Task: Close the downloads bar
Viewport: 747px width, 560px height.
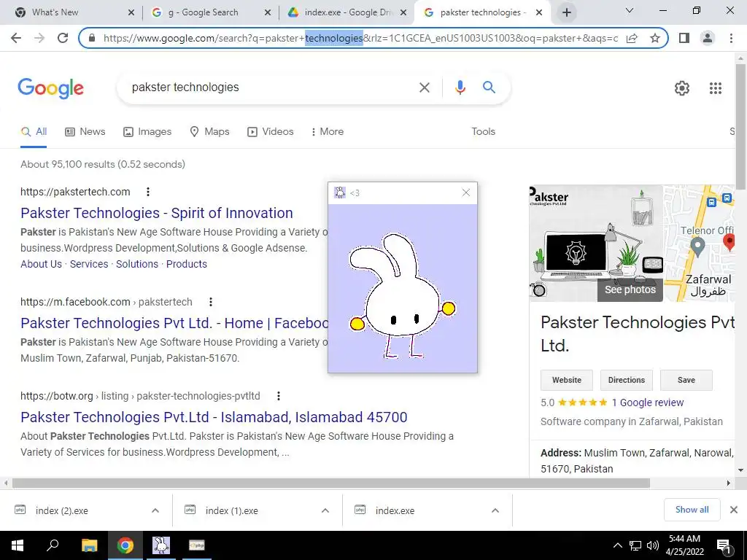Action: coord(734,510)
